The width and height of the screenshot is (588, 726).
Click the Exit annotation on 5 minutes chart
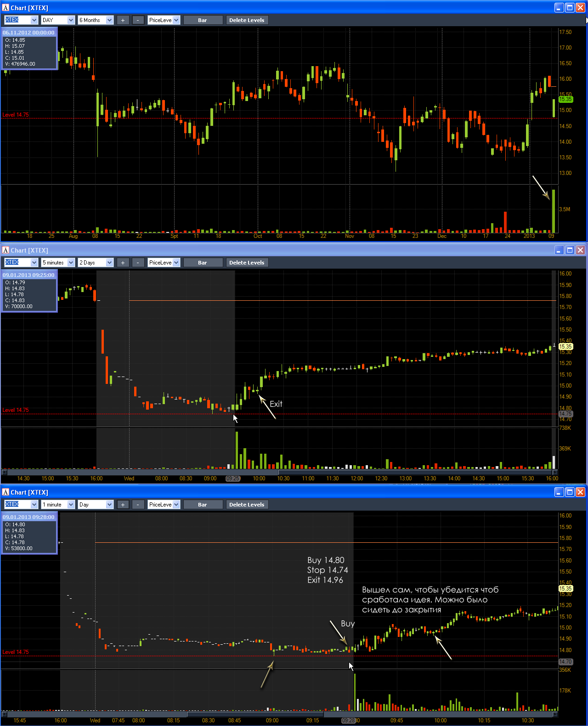[x=276, y=404]
